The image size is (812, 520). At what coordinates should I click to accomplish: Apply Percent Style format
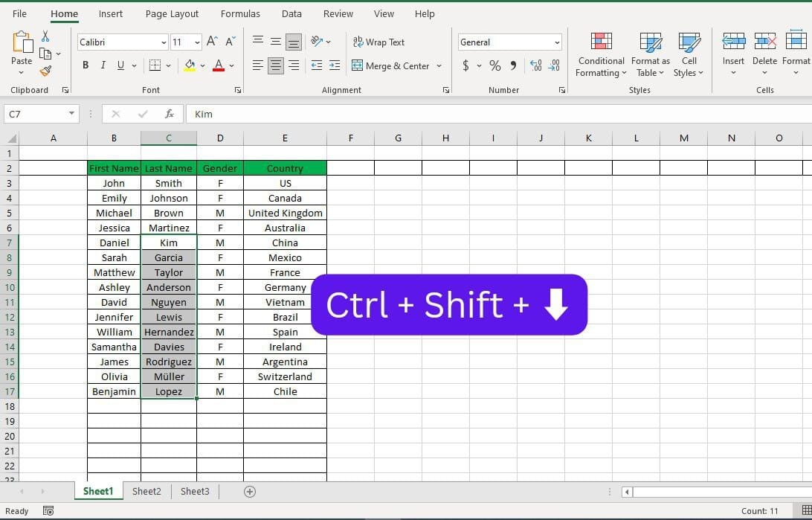coord(495,65)
